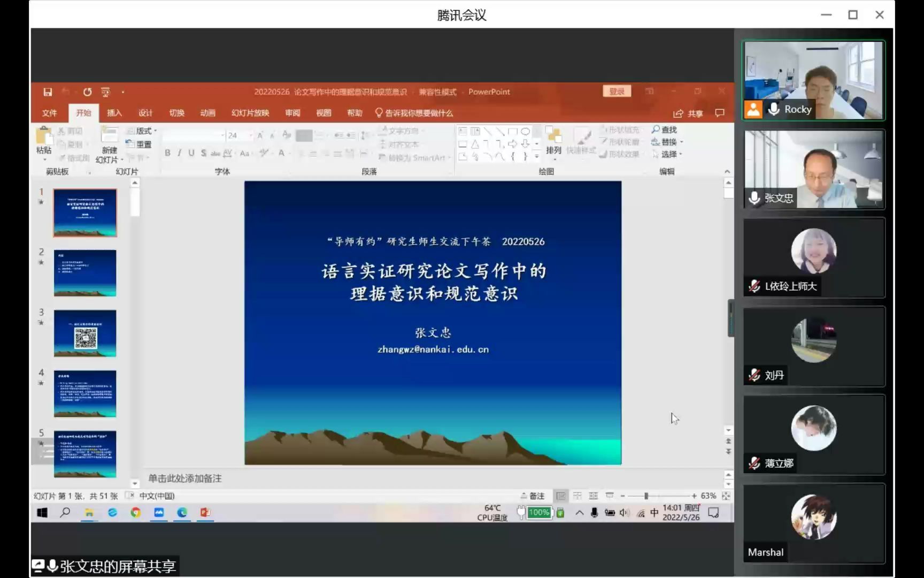Viewport: 924px width, 578px height.
Task: Select the oval shape in drawing gallery
Action: [x=525, y=131]
